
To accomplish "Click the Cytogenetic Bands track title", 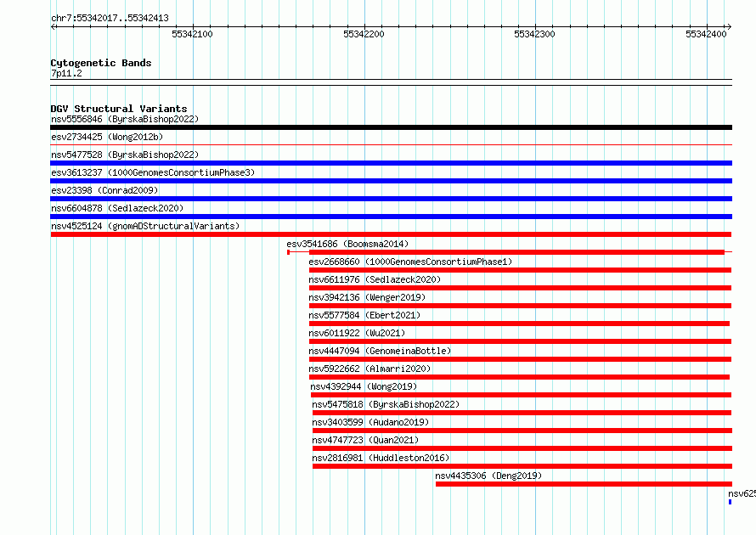I will 101,63.
